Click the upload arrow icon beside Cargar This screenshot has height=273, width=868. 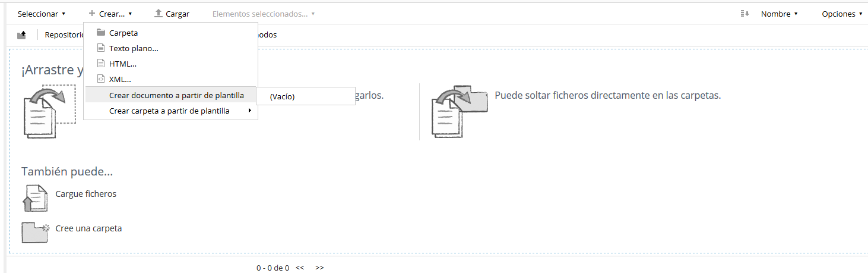click(x=158, y=13)
